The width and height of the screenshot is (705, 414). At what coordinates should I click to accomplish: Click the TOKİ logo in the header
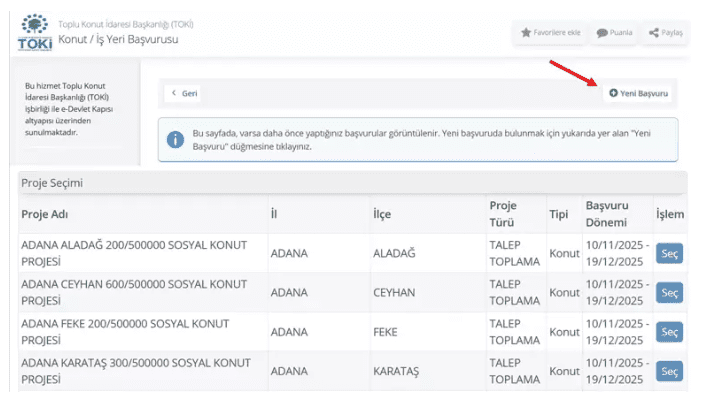coord(35,32)
